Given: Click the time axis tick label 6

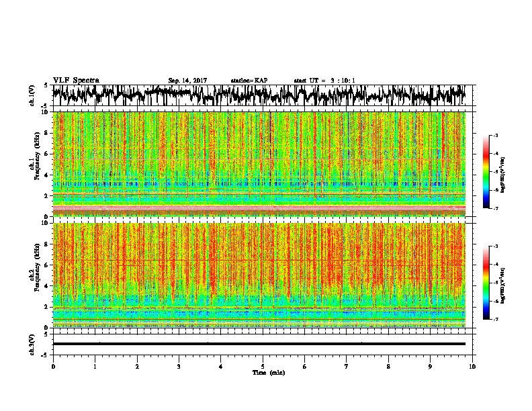Looking at the screenshot, I should click(x=304, y=367).
